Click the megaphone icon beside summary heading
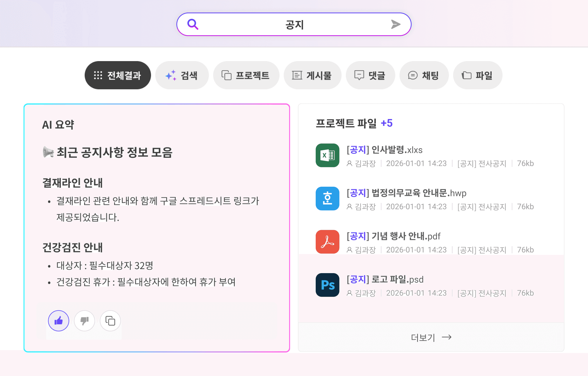Viewport: 588px width, 376px height. pyautogui.click(x=48, y=152)
